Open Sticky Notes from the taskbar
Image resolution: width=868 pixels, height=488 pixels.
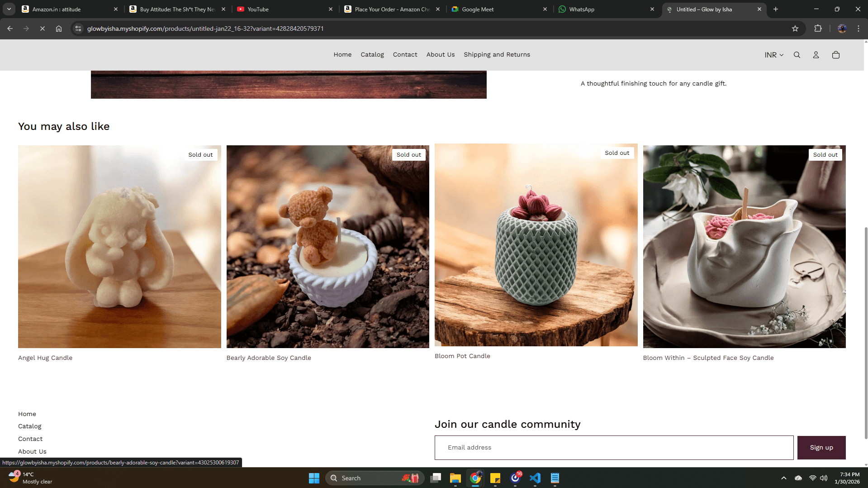(x=495, y=478)
